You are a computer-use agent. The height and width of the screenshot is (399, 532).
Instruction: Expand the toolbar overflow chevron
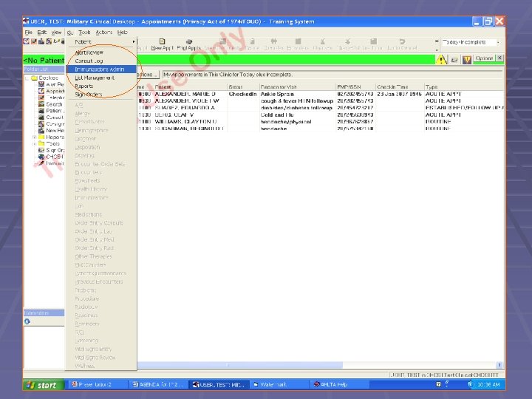pos(437,41)
